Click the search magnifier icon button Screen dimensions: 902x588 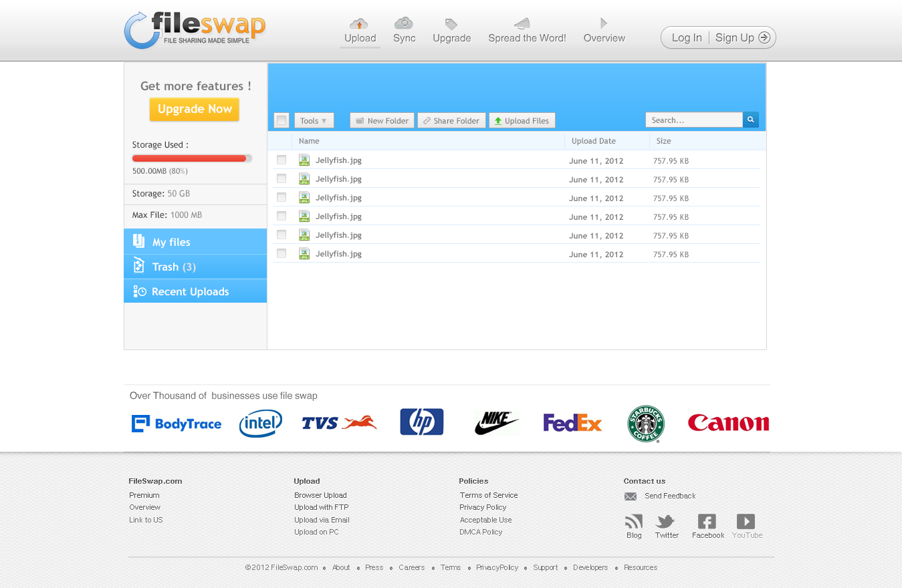click(x=750, y=120)
